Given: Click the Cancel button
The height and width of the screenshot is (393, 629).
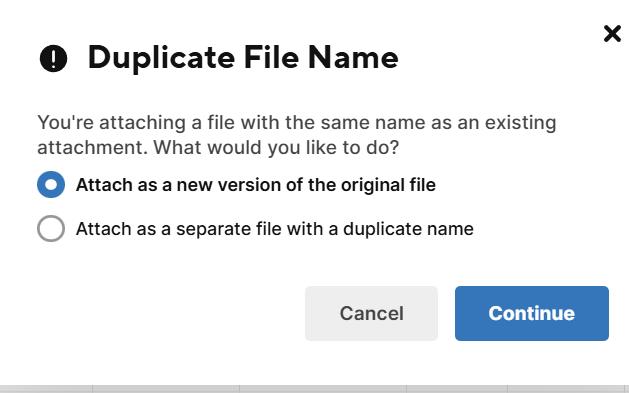Looking at the screenshot, I should tap(371, 313).
